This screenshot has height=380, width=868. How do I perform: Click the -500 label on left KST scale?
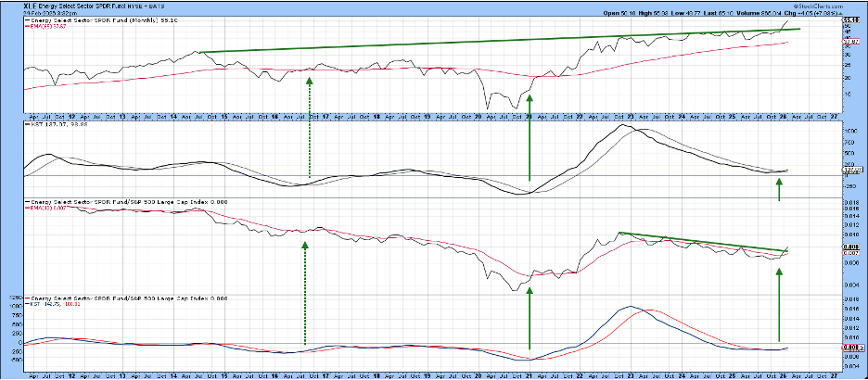pyautogui.click(x=17, y=360)
